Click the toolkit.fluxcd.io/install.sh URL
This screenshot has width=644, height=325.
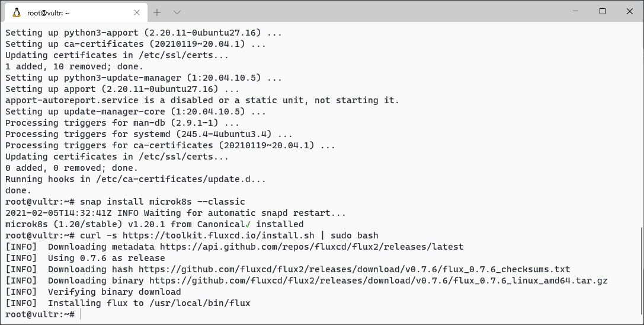pos(218,235)
